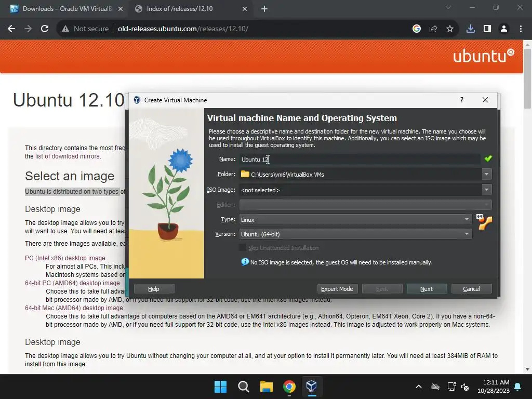Open a new browser tab
Image resolution: width=532 pixels, height=399 pixels.
pyautogui.click(x=264, y=9)
